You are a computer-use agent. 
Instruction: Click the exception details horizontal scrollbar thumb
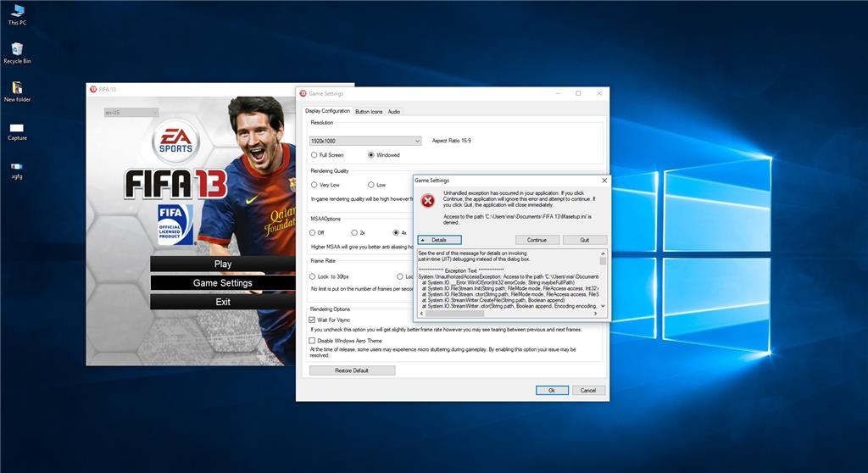click(455, 314)
